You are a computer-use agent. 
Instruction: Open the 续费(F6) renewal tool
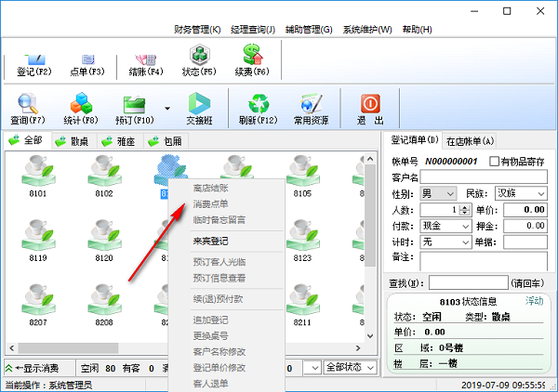[252, 60]
